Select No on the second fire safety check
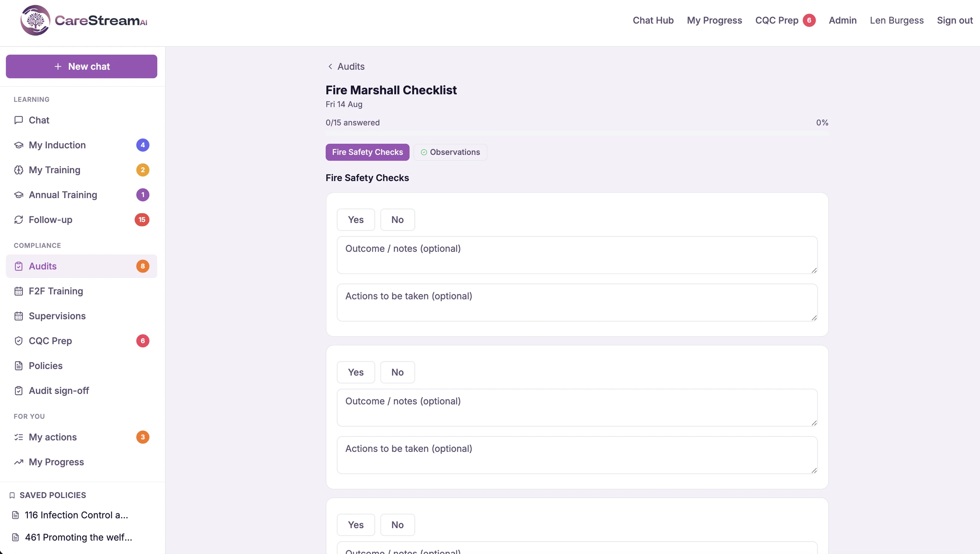This screenshot has height=554, width=980. tap(398, 372)
